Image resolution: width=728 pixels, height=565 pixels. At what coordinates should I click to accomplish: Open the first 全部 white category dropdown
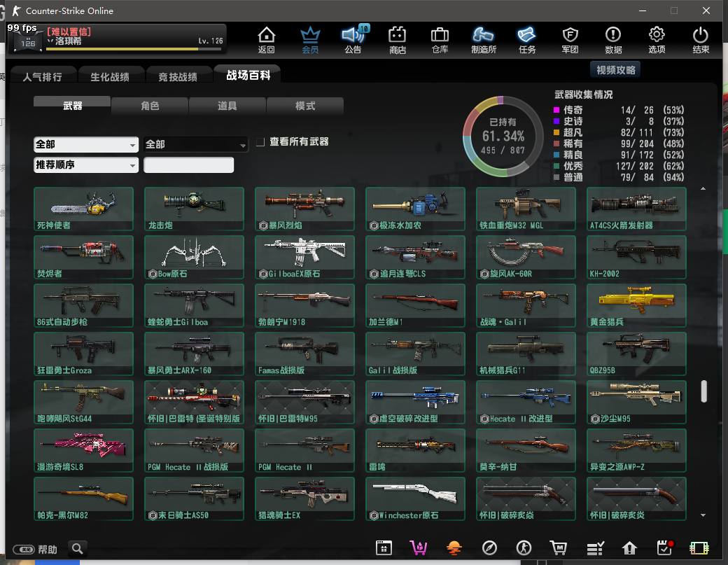[86, 144]
